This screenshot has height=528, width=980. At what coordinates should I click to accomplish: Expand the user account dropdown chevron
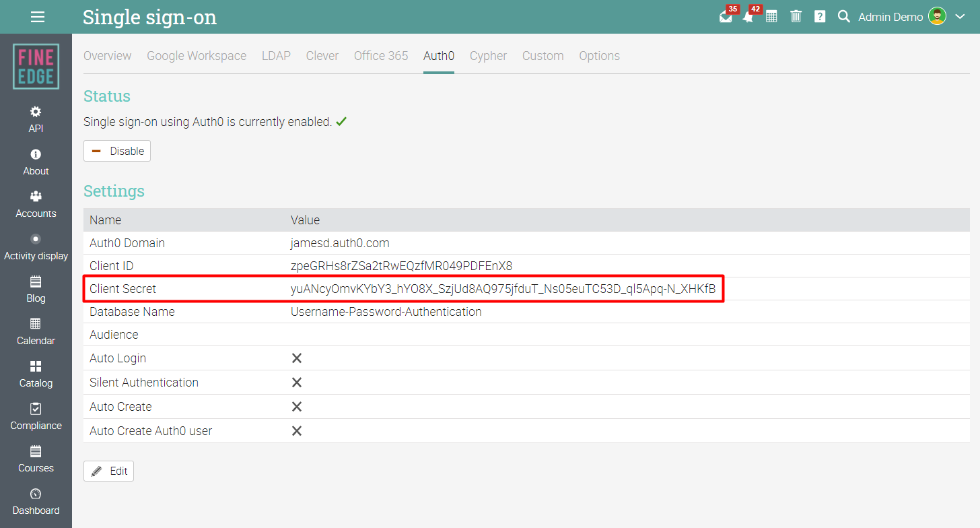pyautogui.click(x=960, y=17)
